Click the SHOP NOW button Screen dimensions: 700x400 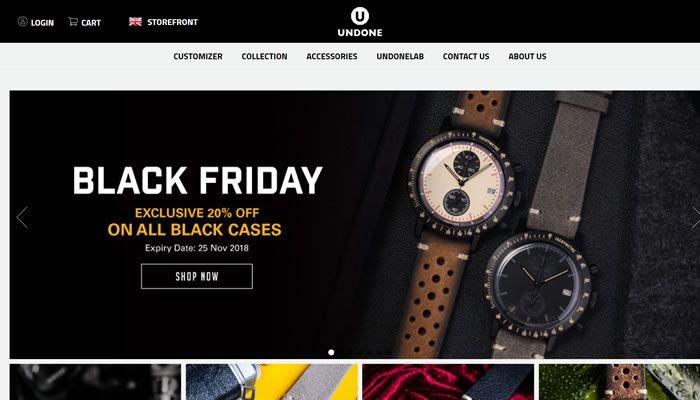click(197, 276)
